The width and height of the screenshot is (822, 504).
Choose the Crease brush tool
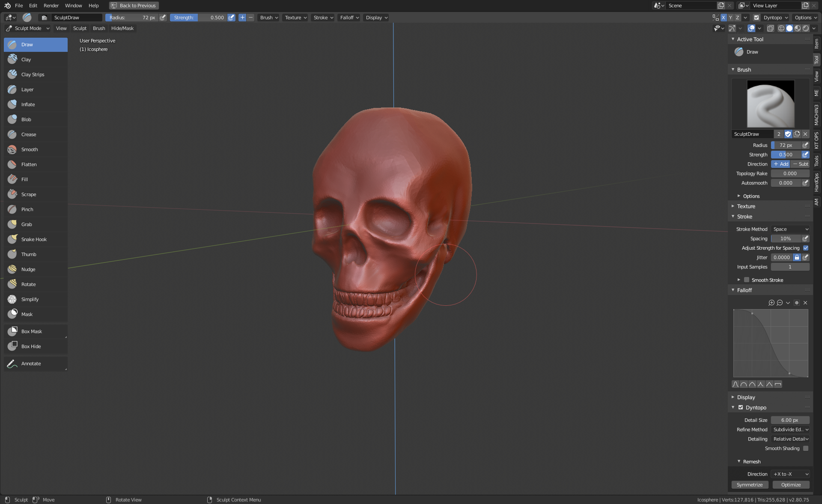29,134
